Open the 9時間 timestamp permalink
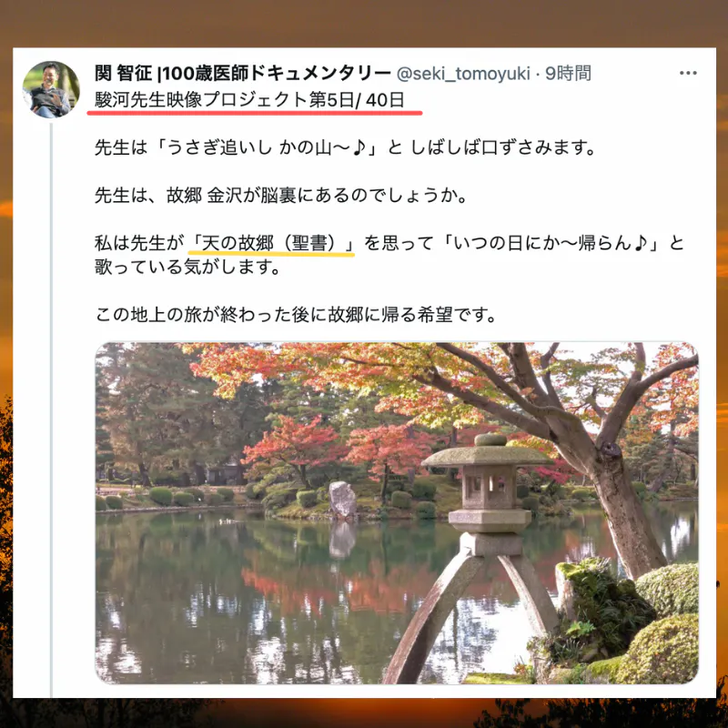 (x=568, y=74)
